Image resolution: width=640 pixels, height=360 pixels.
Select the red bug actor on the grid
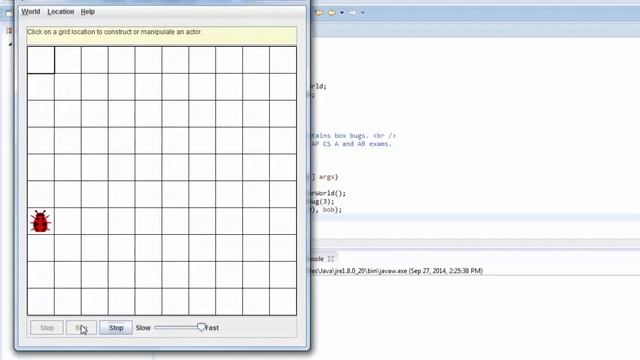(x=40, y=221)
